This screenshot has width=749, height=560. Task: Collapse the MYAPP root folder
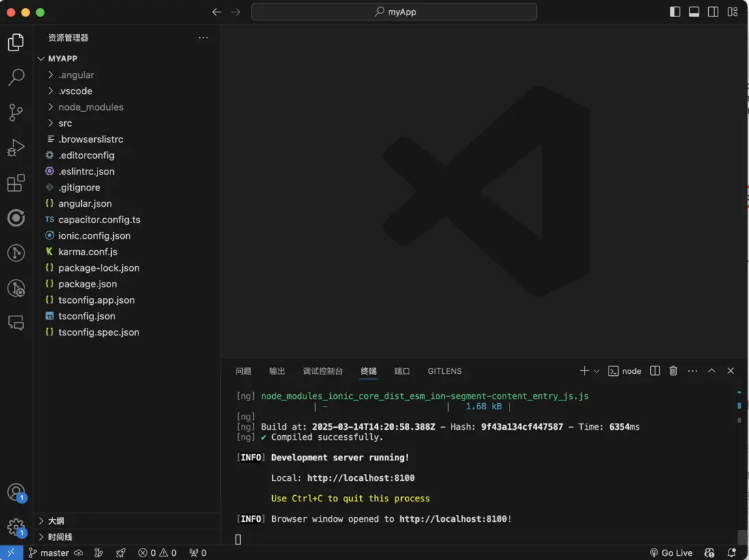128,59
